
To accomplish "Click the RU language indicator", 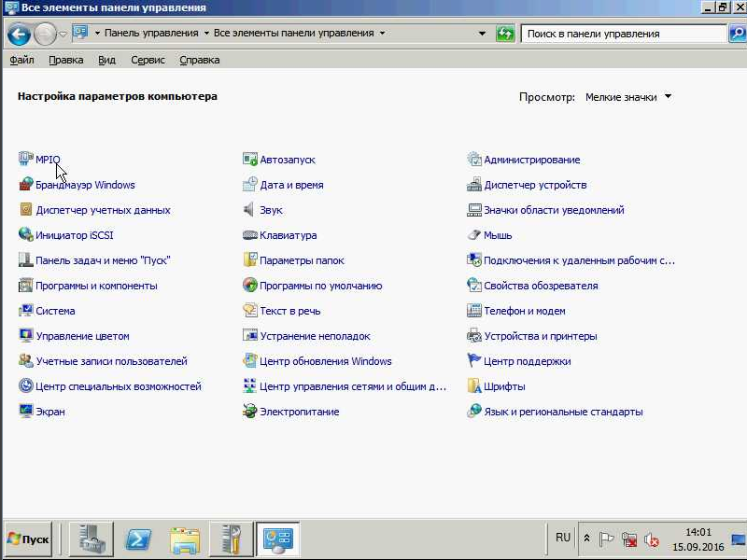I will click(x=563, y=538).
